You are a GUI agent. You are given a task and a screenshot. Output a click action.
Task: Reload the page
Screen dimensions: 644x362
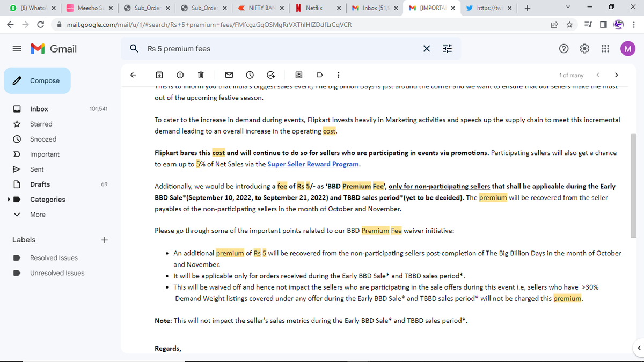pyautogui.click(x=41, y=25)
